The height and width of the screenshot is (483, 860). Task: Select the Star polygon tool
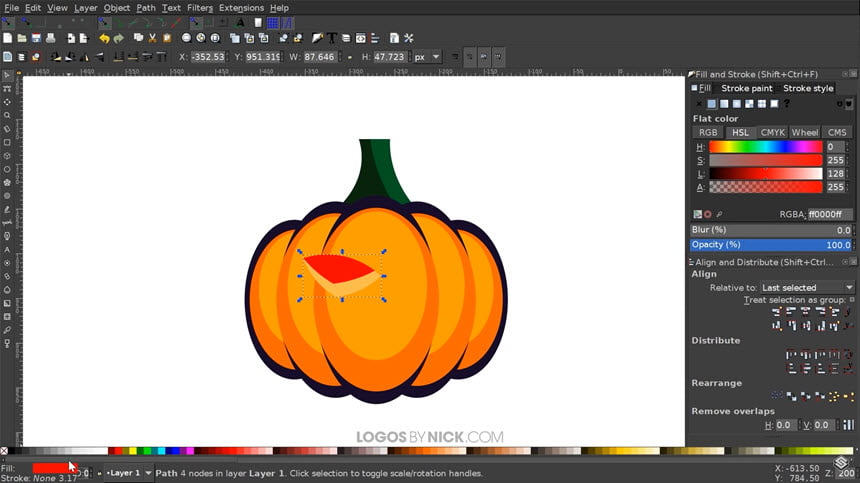tap(7, 183)
